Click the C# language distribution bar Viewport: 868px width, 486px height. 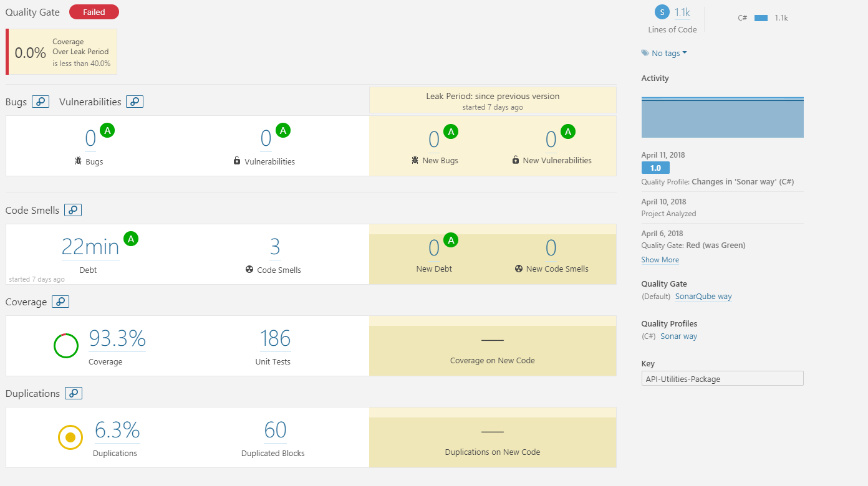click(x=761, y=18)
